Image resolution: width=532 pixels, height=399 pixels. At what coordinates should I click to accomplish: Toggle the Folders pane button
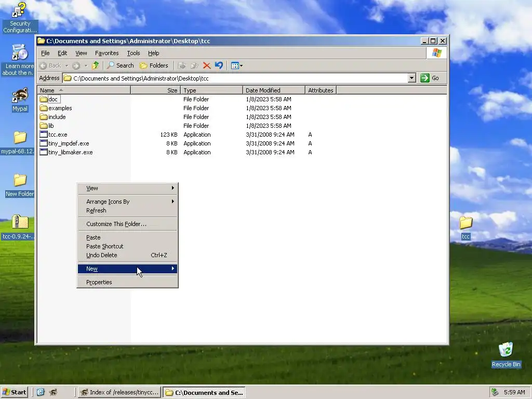click(154, 65)
